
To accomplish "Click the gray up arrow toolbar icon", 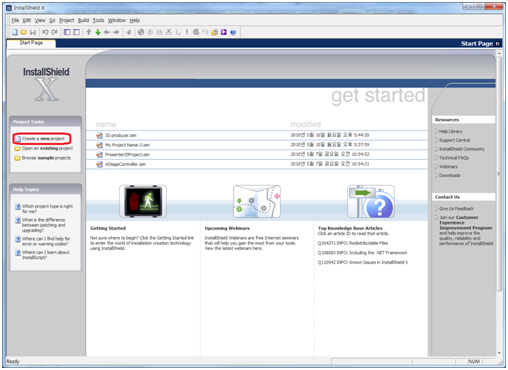I will tap(89, 32).
